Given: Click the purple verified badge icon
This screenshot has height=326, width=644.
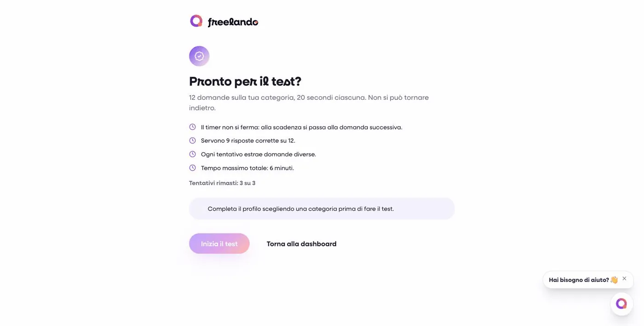Looking at the screenshot, I should point(199,56).
